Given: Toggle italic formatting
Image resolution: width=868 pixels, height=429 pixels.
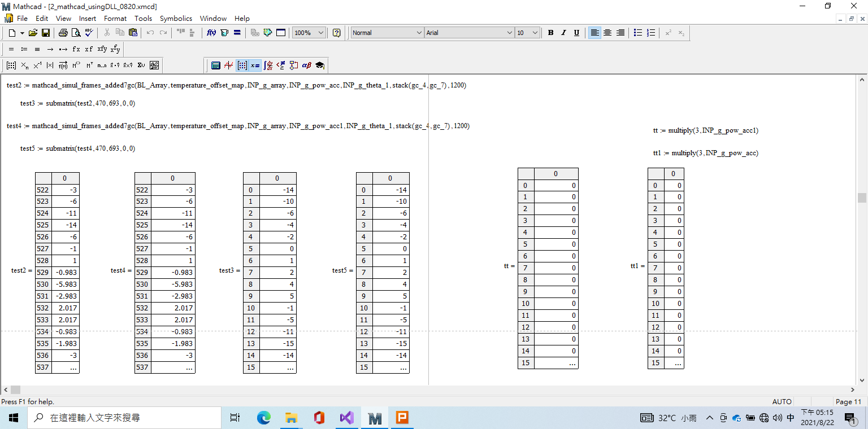Looking at the screenshot, I should tap(563, 32).
